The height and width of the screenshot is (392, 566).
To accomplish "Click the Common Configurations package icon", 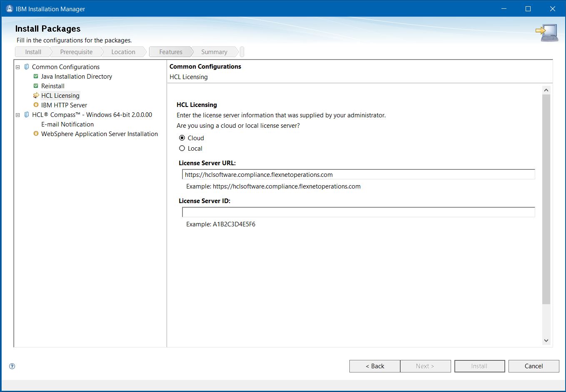I will coord(27,67).
